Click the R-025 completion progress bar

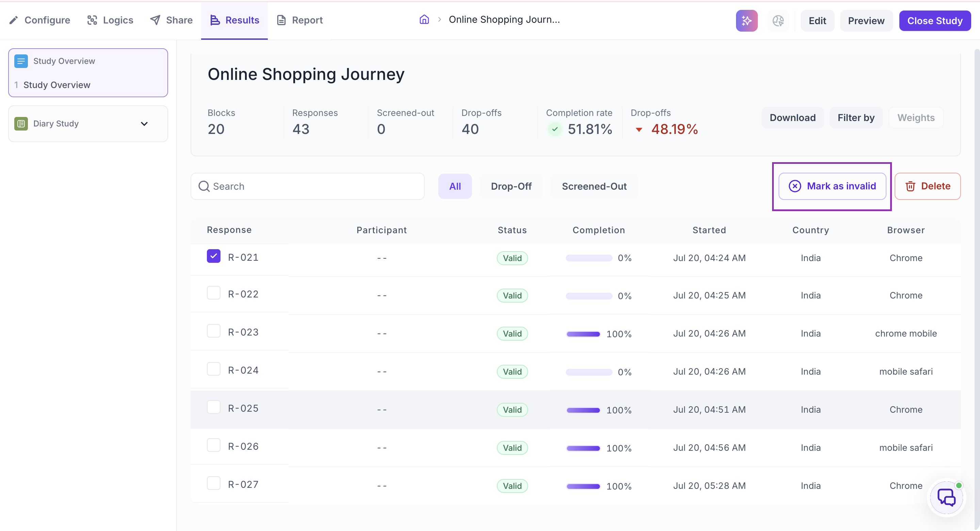point(583,410)
